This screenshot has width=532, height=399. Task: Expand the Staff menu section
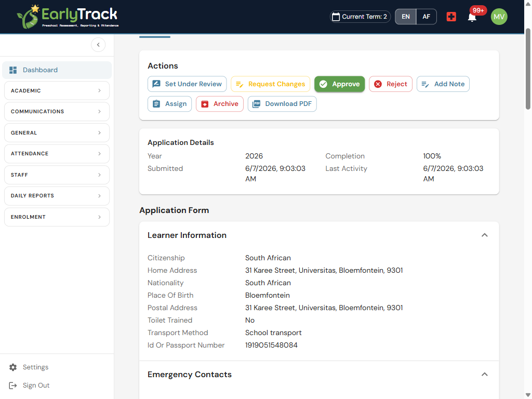coord(57,175)
